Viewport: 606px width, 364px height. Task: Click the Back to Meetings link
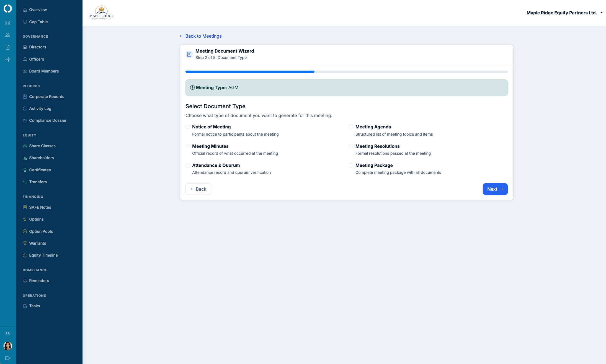tap(201, 36)
